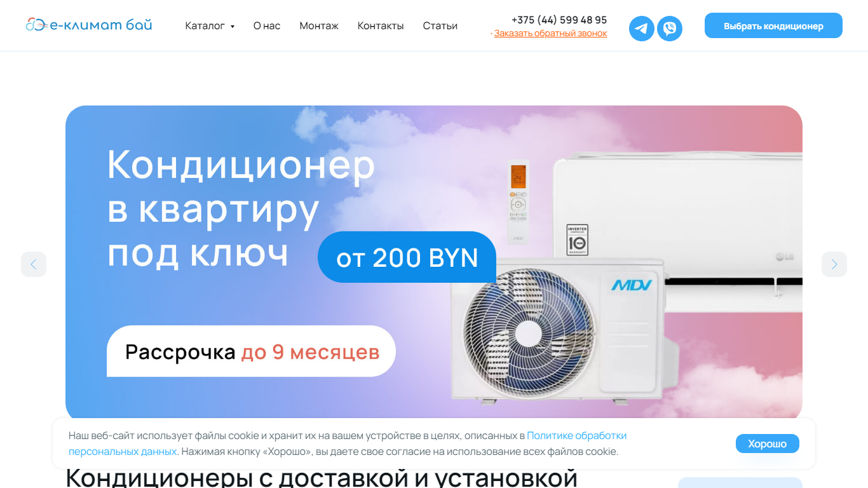868x488 pixels.
Task: Open the О нас page
Action: coord(267,26)
